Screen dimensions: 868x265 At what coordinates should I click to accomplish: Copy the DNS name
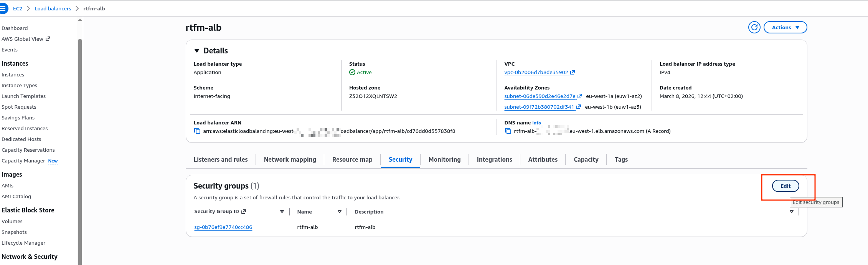[508, 131]
